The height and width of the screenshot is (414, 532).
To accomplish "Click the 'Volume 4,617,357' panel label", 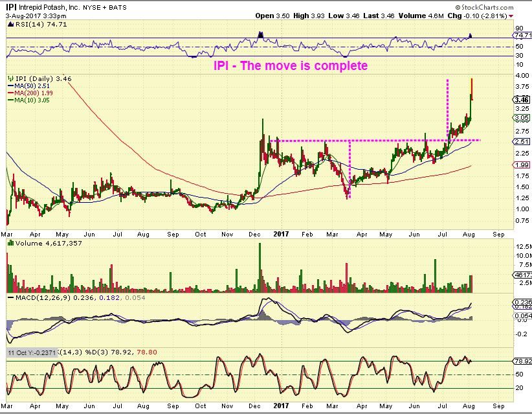I will (x=49, y=244).
